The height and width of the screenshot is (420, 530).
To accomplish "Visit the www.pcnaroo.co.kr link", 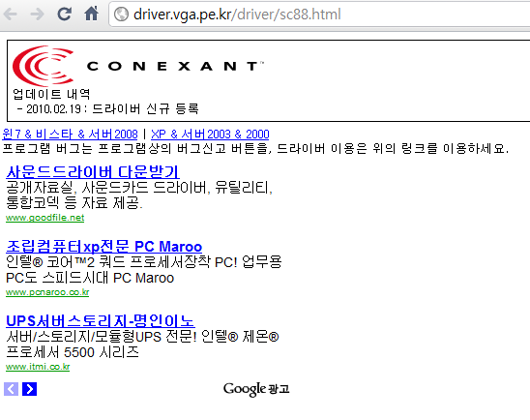I will (47, 292).
